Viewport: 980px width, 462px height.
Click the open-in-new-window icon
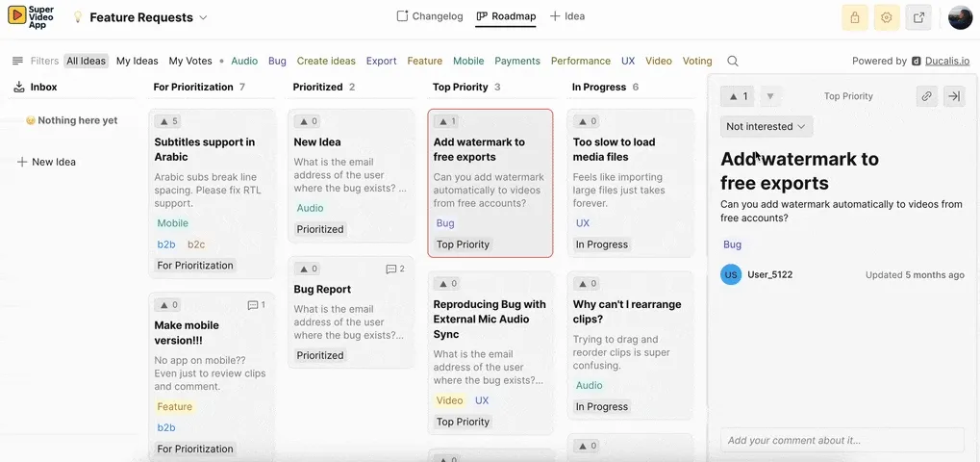pos(919,17)
